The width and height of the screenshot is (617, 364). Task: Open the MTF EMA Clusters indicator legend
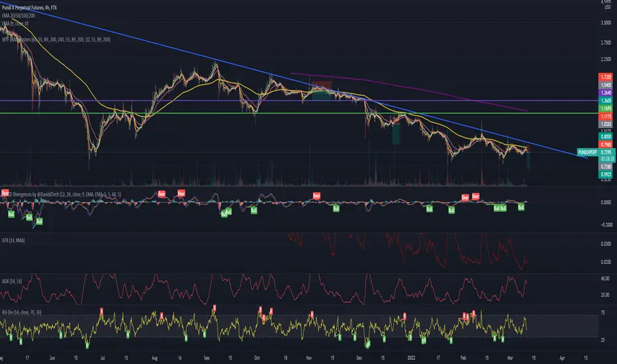(56, 39)
